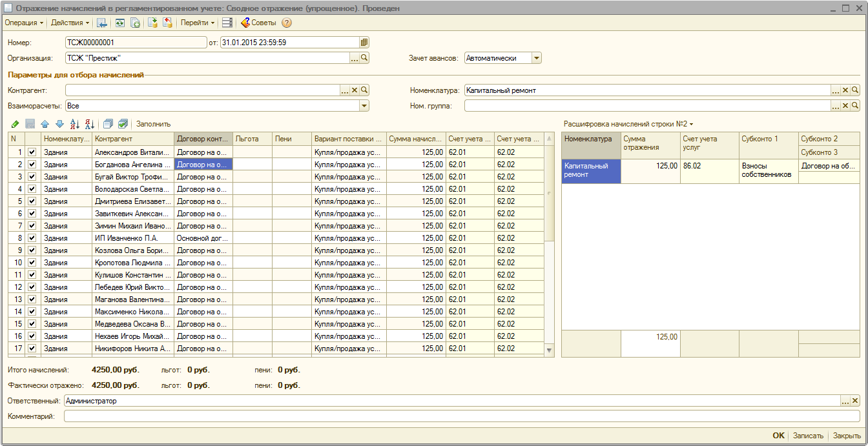Click the magnifier icon for Контрагент

coord(364,90)
